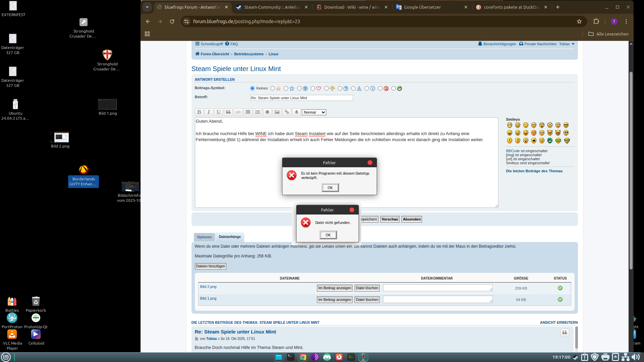Click the quote BBCode button
Viewport: 644px width, 362px height.
[228, 112]
